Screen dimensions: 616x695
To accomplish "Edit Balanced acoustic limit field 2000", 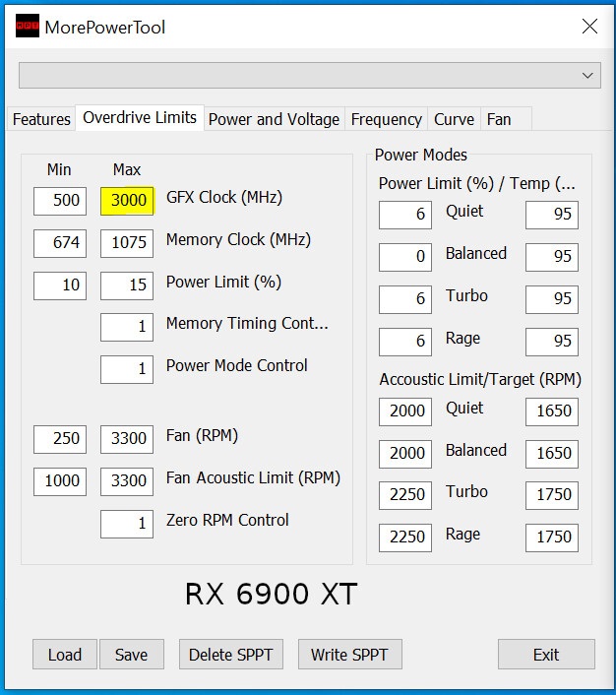I will click(405, 454).
